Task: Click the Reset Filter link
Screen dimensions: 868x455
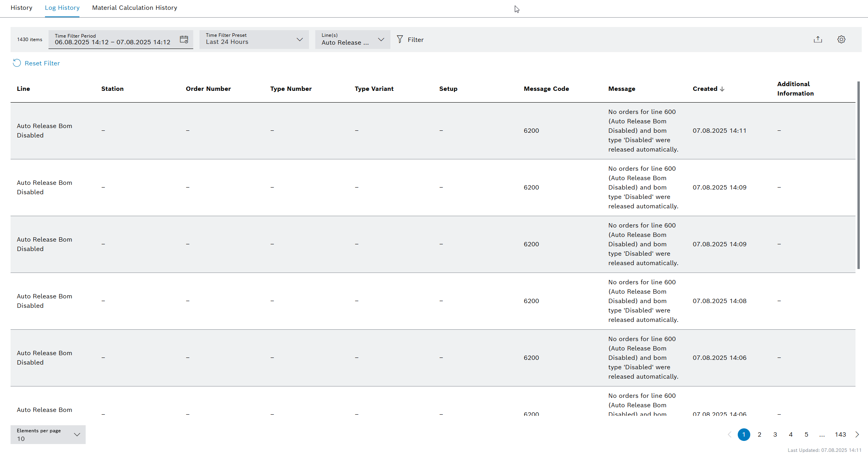Action: (42, 63)
